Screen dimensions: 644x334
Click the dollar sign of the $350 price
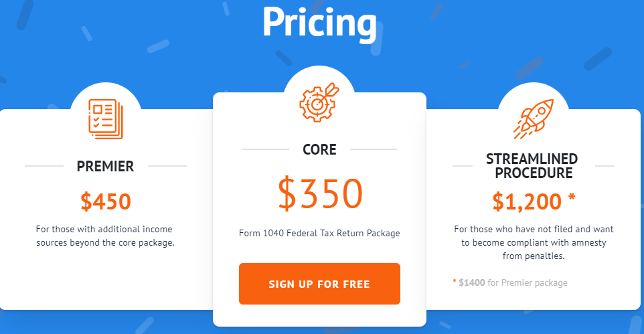287,193
